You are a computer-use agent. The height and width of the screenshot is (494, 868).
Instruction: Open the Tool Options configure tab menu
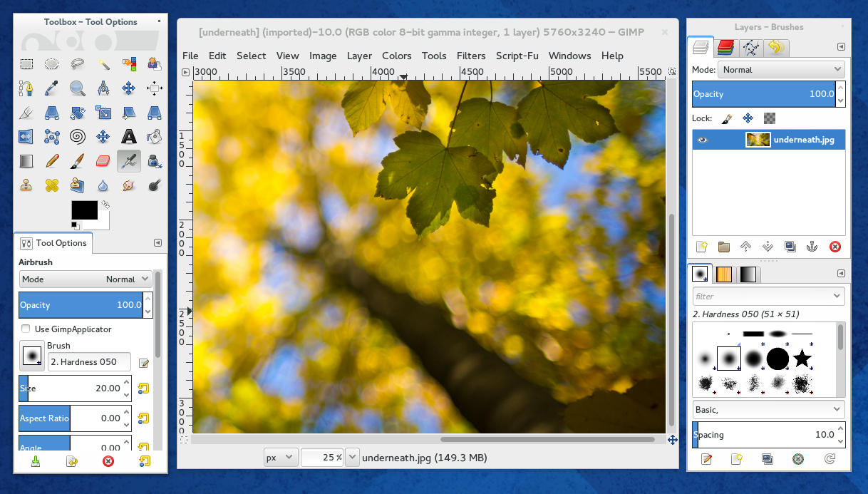[157, 243]
